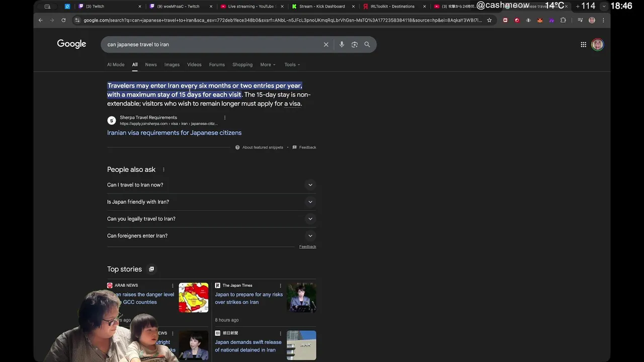Switch to Stream - Kick Dashboard tab

(323, 6)
